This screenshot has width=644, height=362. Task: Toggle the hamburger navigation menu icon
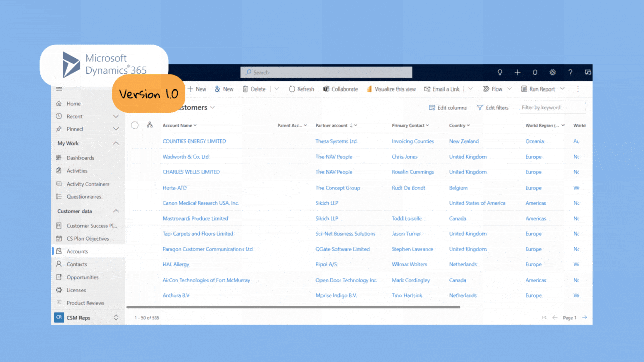tap(59, 89)
